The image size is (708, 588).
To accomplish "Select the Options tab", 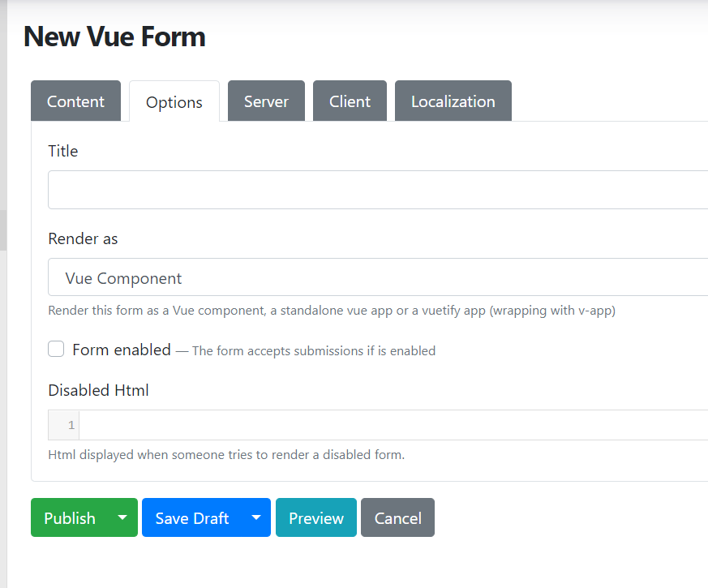I will [174, 101].
